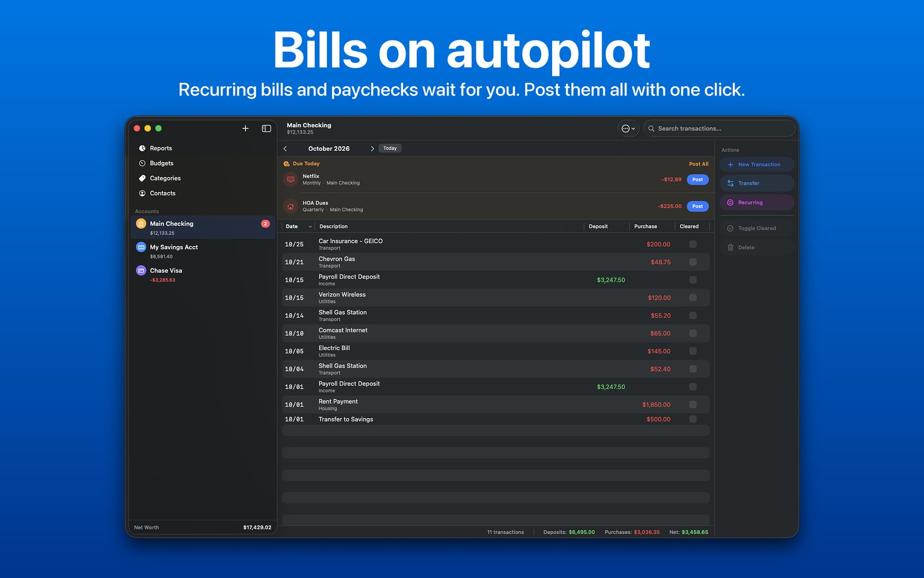Viewport: 924px width, 578px height.
Task: Mark Comcast Internet as cleared
Action: (x=693, y=334)
